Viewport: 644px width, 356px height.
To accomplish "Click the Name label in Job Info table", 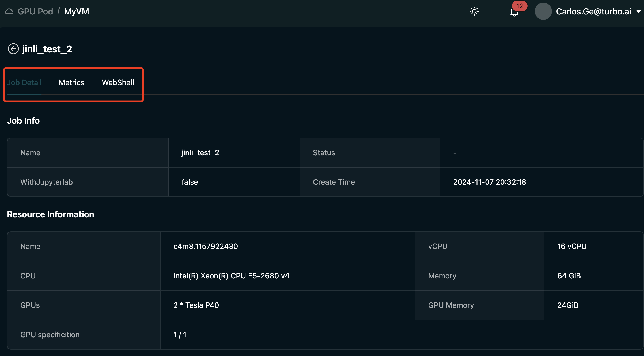I will pos(31,153).
